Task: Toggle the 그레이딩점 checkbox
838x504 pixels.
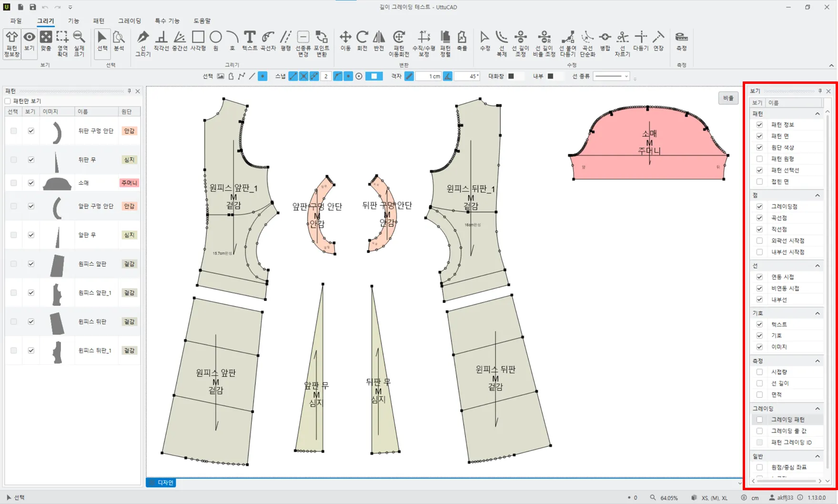Action: [x=759, y=206]
